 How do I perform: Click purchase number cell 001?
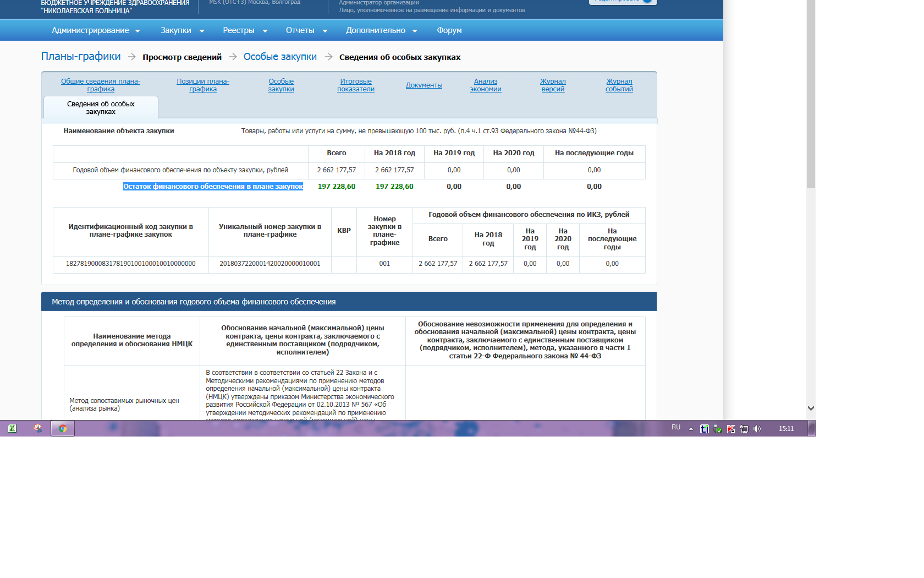384,264
